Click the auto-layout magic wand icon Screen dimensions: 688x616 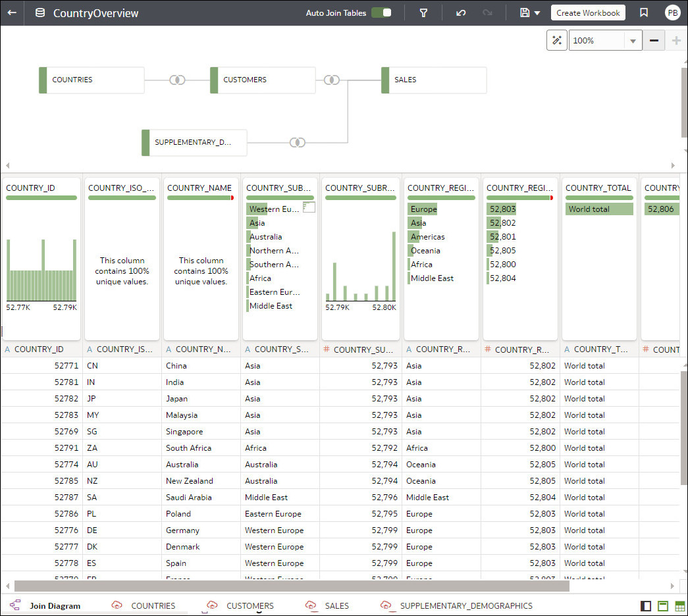[556, 40]
